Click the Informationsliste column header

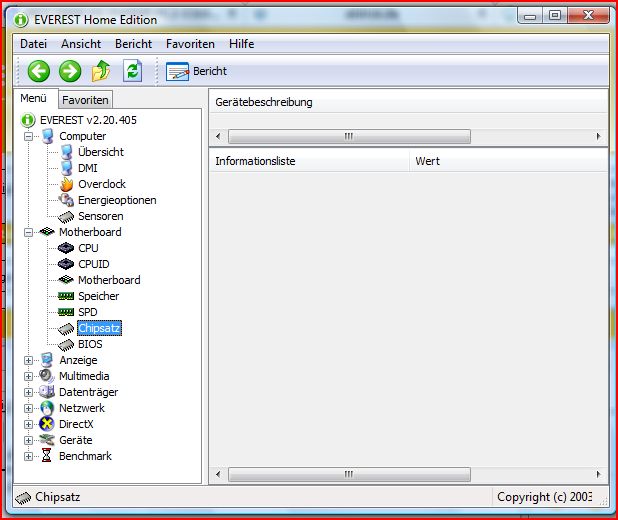coord(309,161)
